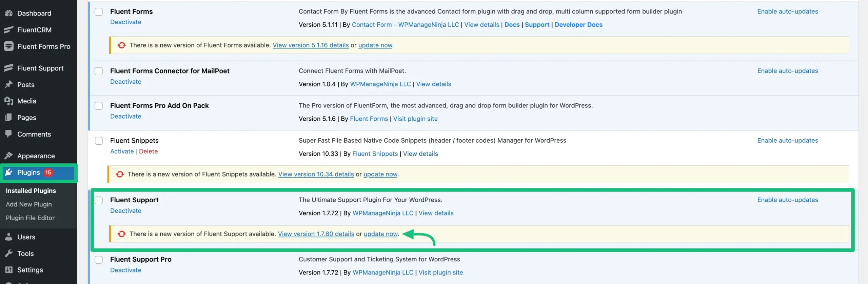
Task: Open the Installed Plugins submenu item
Action: 31,190
